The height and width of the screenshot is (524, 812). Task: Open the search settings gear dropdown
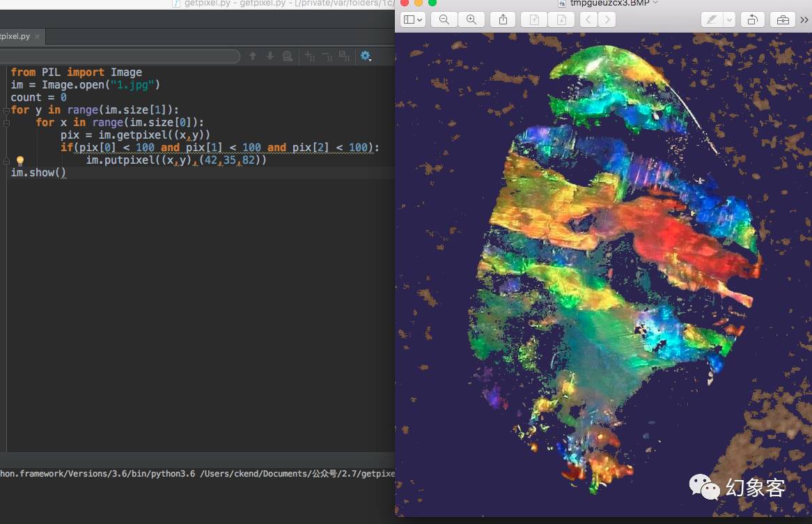(366, 56)
